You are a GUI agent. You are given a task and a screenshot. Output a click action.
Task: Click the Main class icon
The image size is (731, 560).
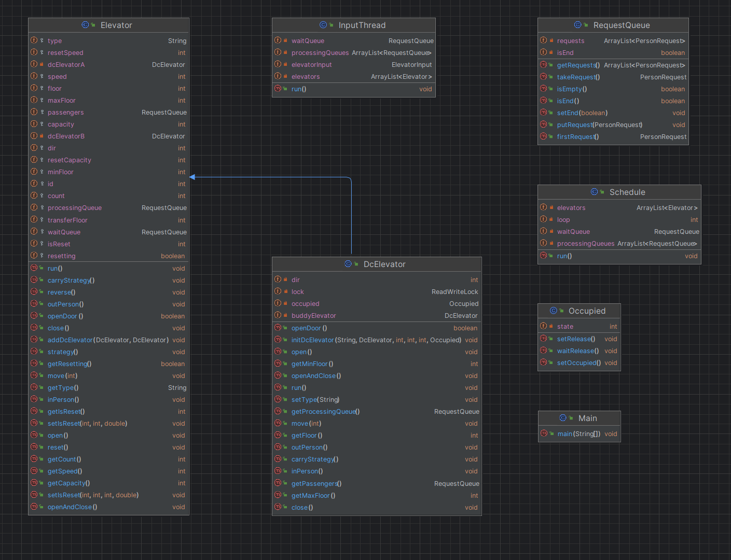(x=563, y=418)
